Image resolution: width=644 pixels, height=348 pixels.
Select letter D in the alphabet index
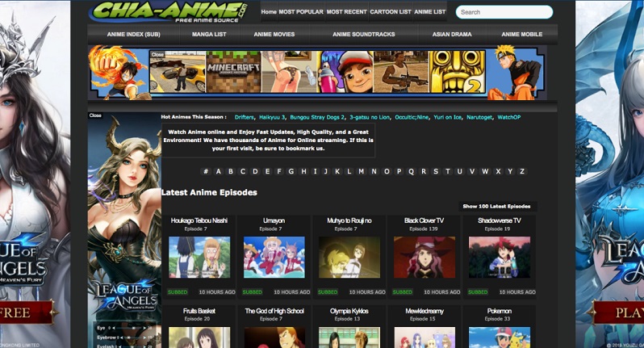click(x=255, y=171)
